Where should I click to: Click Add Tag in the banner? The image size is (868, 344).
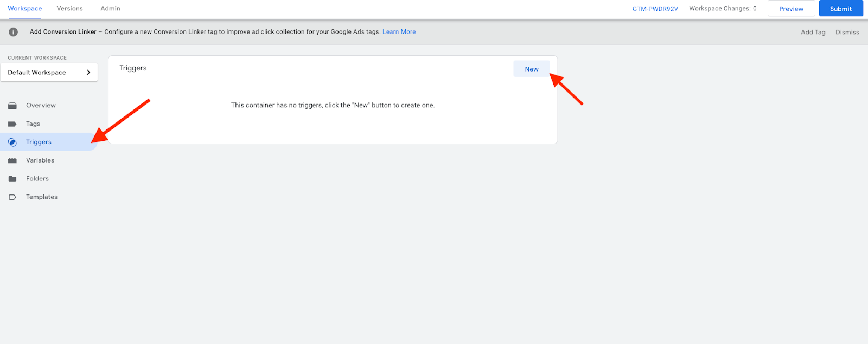813,33
